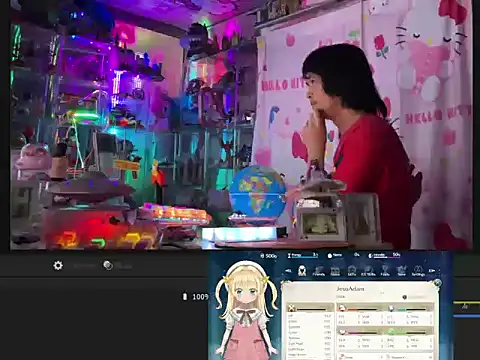The image size is (480, 360).
Task: Click the tab icon between Feats and Settings
Action: coord(402,271)
